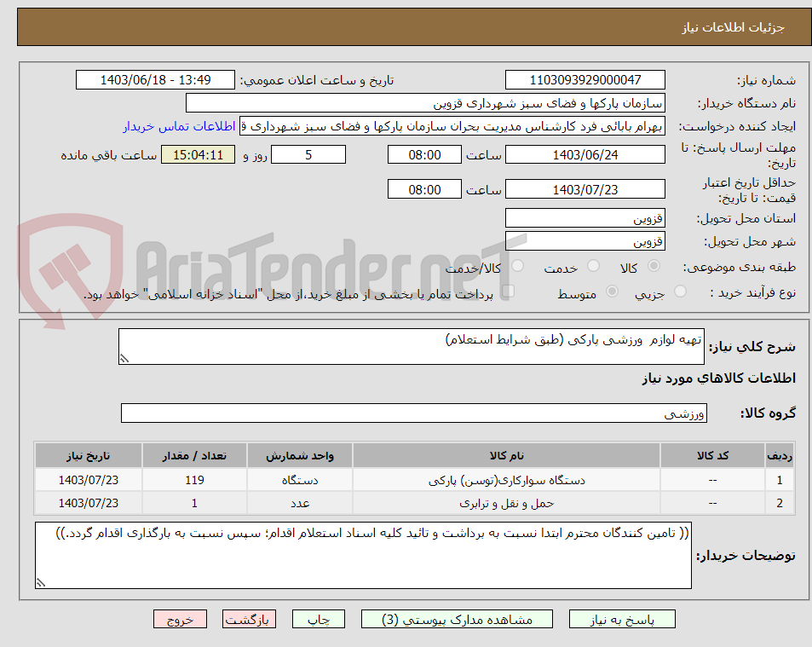Click resize handle of شرح کلی نیاز box
Screen dimensions: 812x647
coord(124,359)
